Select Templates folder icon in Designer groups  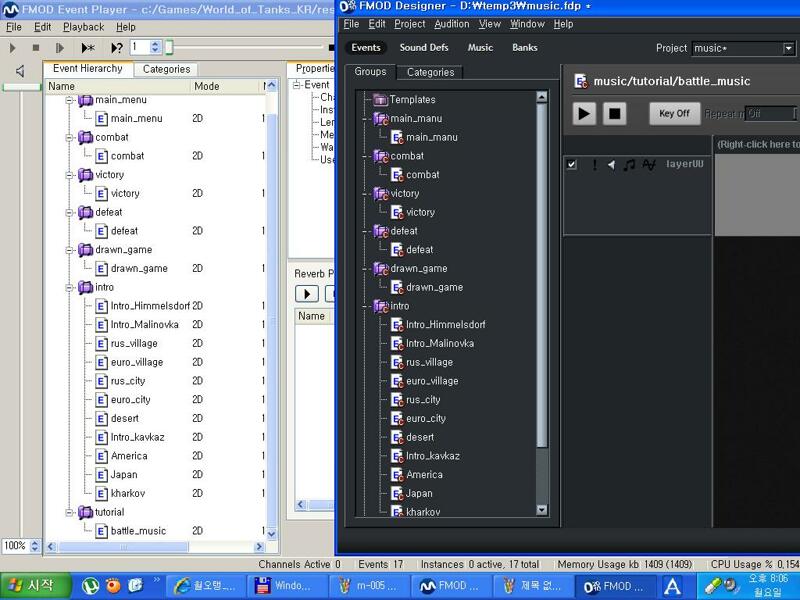(x=381, y=99)
